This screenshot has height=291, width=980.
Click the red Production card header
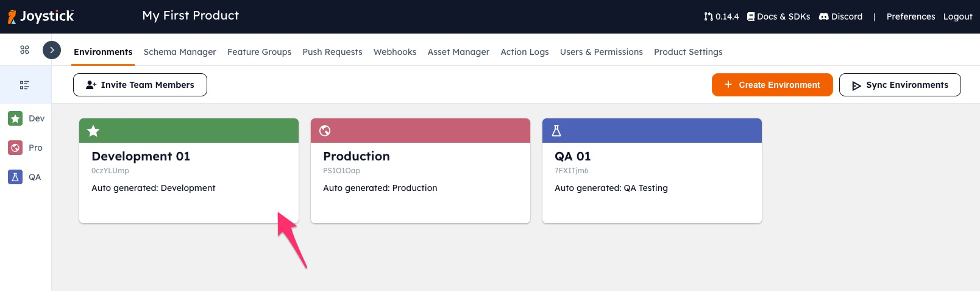click(x=421, y=131)
